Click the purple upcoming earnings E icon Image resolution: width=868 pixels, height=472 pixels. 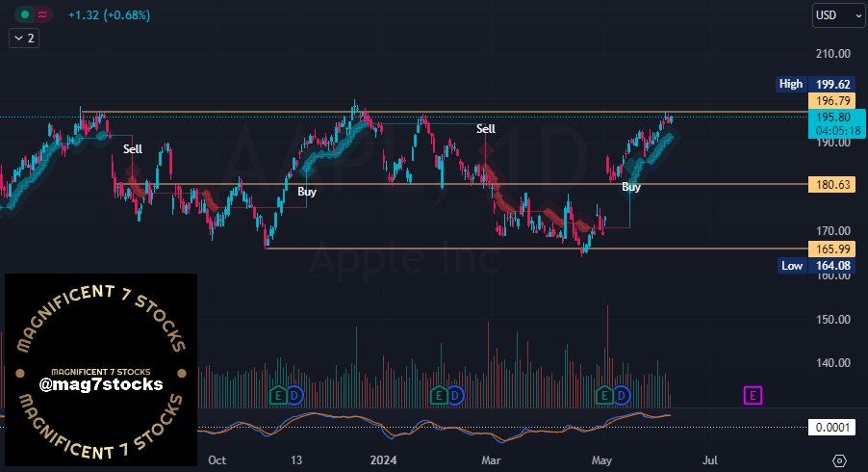tap(753, 396)
